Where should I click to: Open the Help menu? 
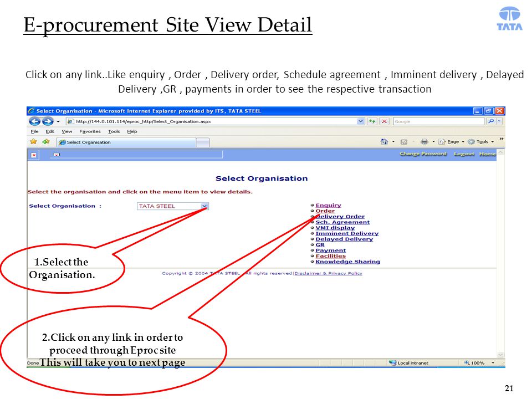[132, 132]
